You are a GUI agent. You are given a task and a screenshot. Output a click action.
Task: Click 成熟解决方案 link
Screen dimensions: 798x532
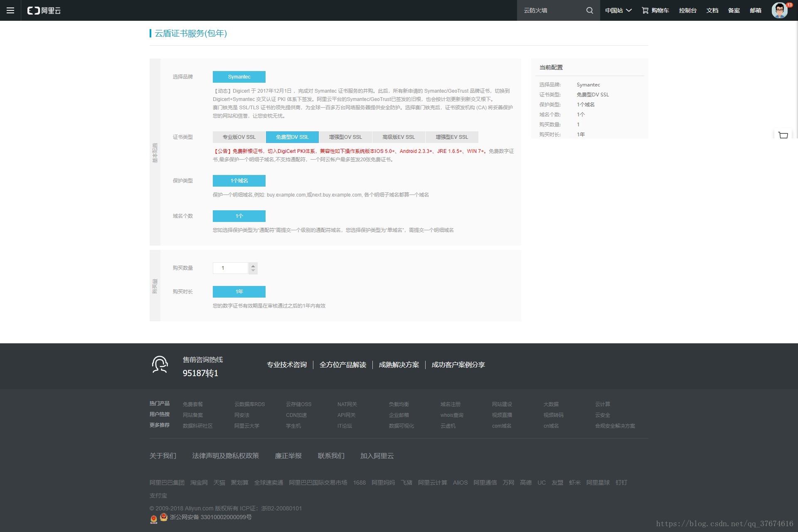399,365
